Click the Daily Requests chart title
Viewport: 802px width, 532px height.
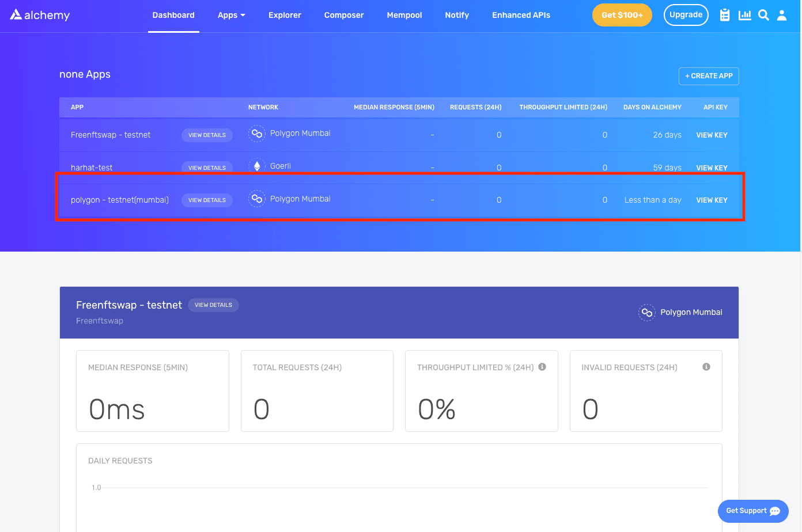click(x=120, y=461)
